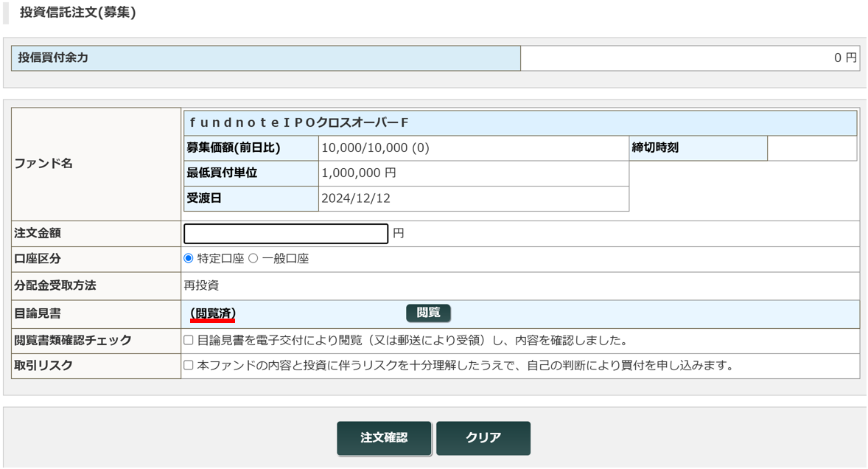
Task: Click the 投信買付余力 label
Action: point(53,58)
